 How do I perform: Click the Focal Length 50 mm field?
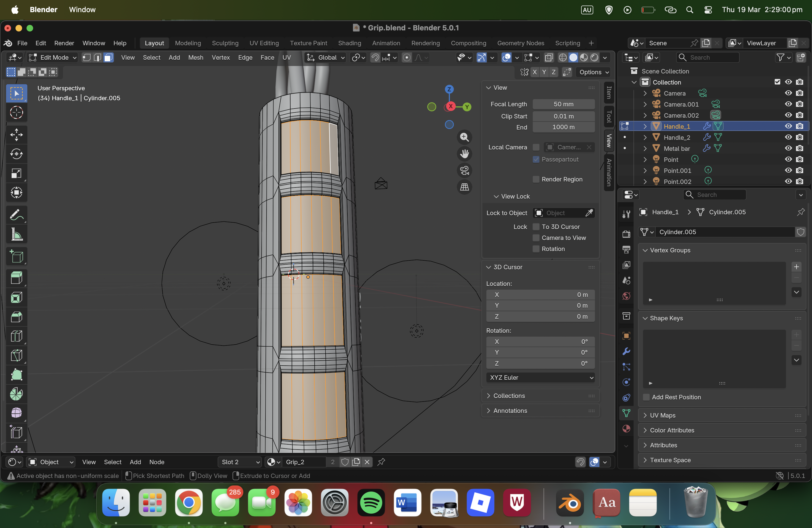click(563, 104)
